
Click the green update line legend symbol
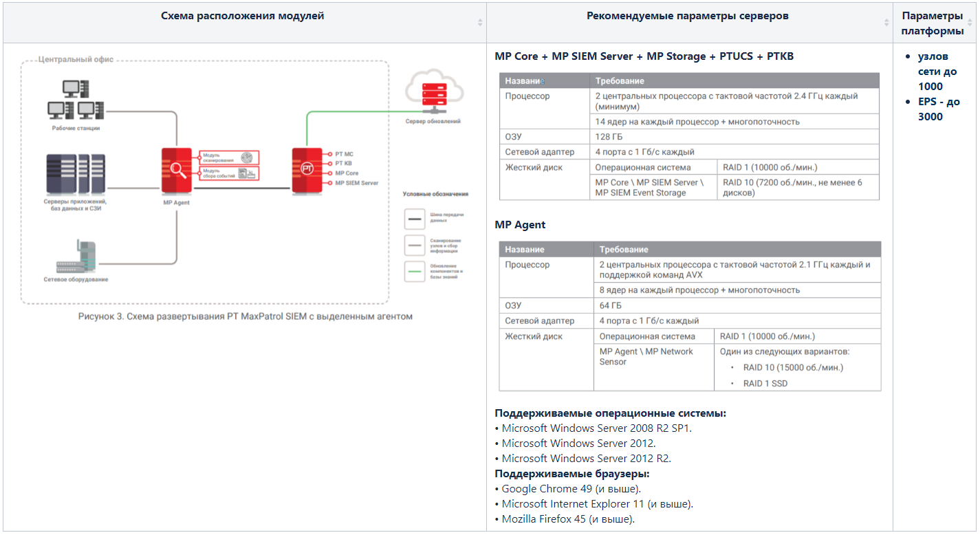click(x=415, y=270)
